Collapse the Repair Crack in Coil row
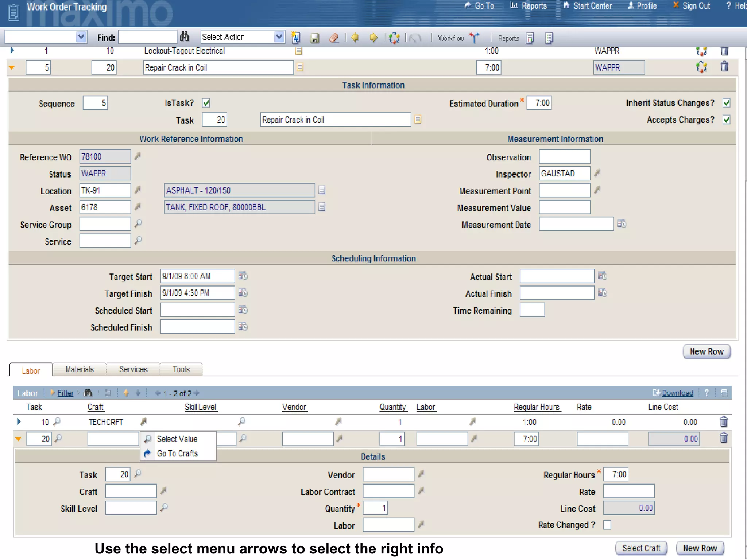Viewport: 747px width, 560px height. pos(12,67)
